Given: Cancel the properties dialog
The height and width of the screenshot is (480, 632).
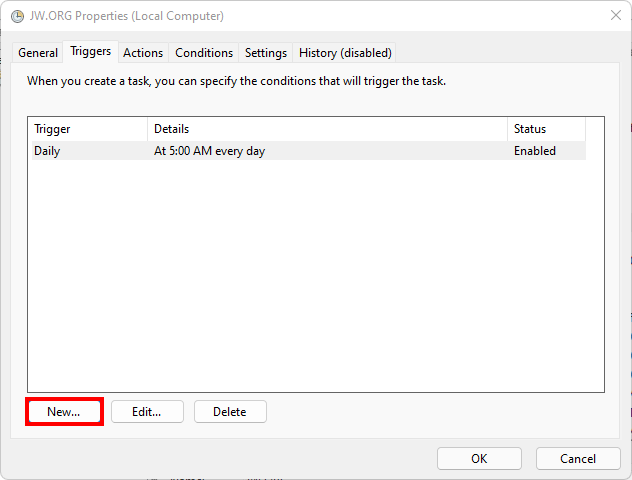Looking at the screenshot, I should tap(578, 459).
